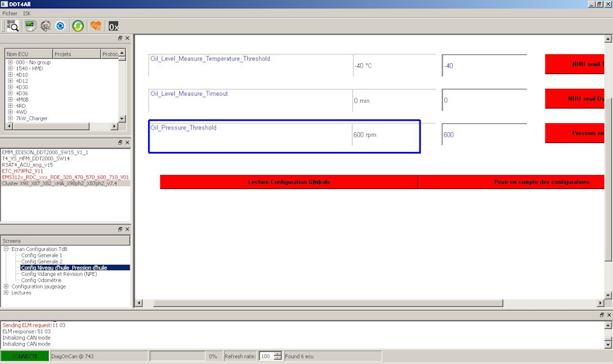Viewport: 613px width, 364px height.
Task: Float the ECU tree panel
Action: click(x=120, y=38)
